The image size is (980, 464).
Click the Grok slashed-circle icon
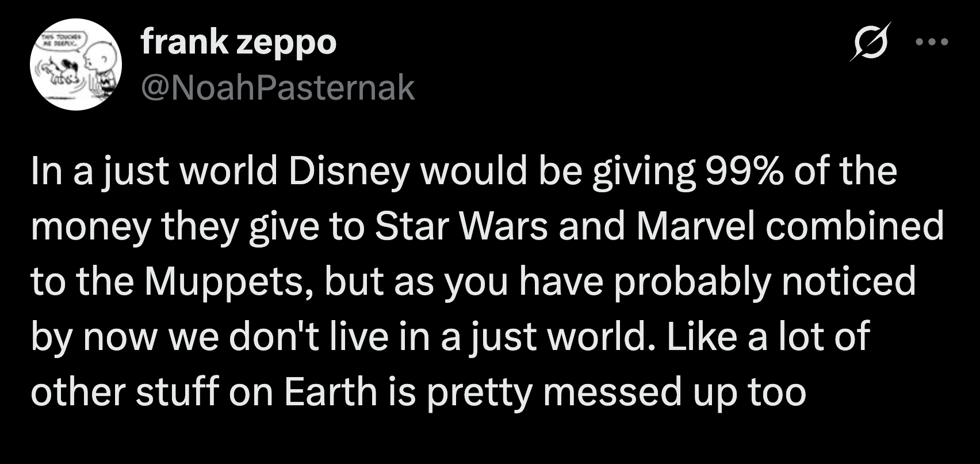[870, 41]
